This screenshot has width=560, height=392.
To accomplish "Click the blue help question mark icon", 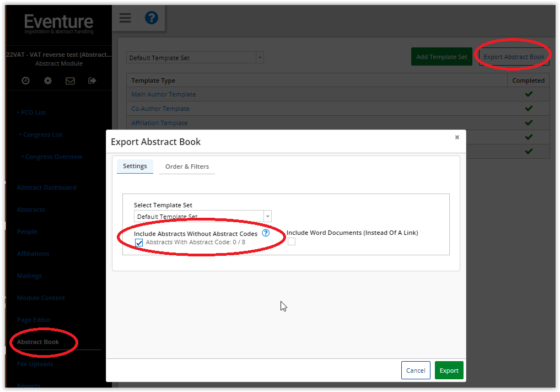I will pyautogui.click(x=152, y=18).
